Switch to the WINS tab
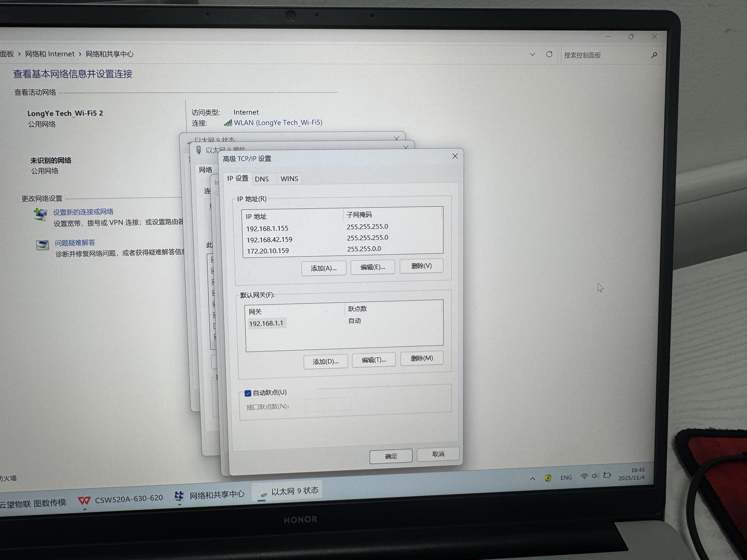Image resolution: width=747 pixels, height=560 pixels. pyautogui.click(x=289, y=179)
